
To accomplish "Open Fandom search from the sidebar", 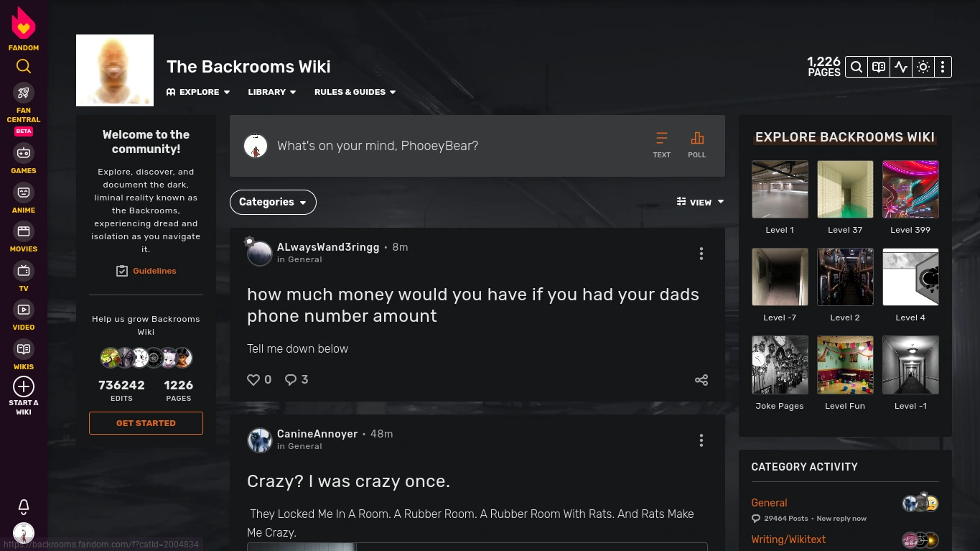I will [x=24, y=67].
